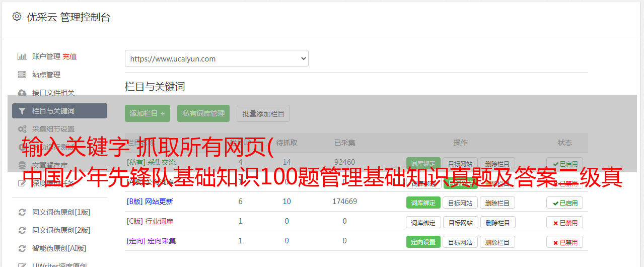Click the 已采集 column header
This screenshot has width=644, height=267.
tap(345, 143)
